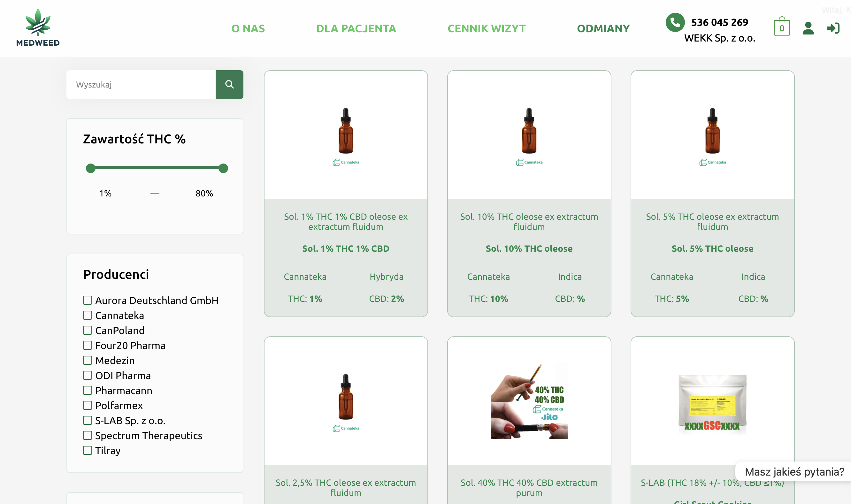
Task: Click Indica on the Sol. 10% THC card
Action: pos(570,277)
